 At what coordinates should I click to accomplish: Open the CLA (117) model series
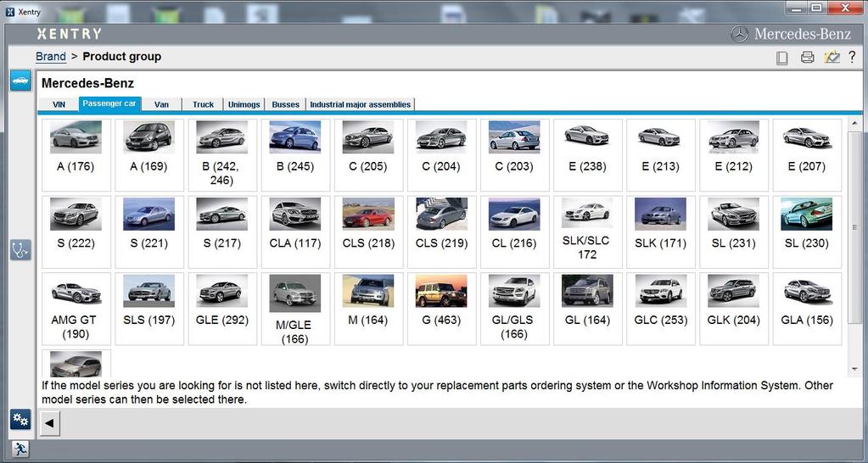tap(295, 231)
